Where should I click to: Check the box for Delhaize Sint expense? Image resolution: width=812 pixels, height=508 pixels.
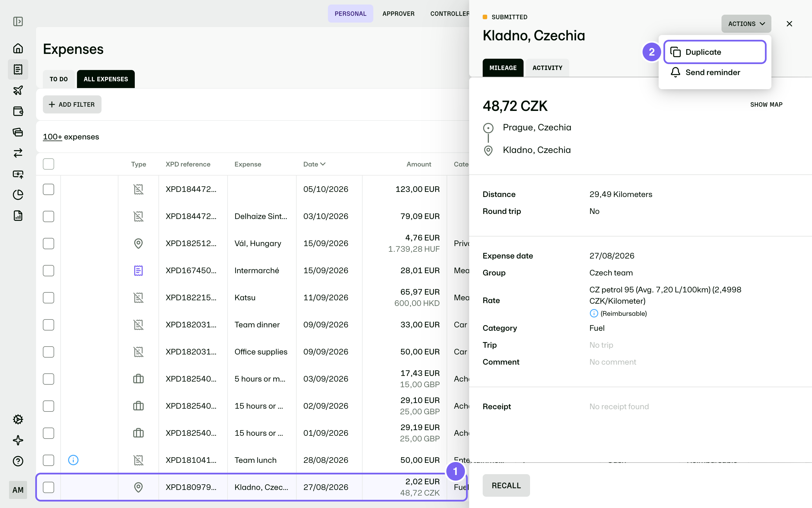tap(48, 216)
